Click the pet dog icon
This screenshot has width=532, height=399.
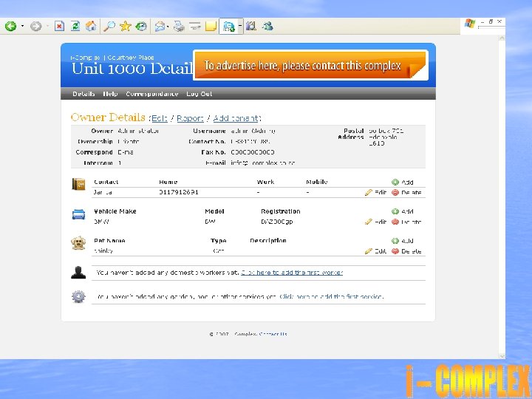tap(78, 243)
